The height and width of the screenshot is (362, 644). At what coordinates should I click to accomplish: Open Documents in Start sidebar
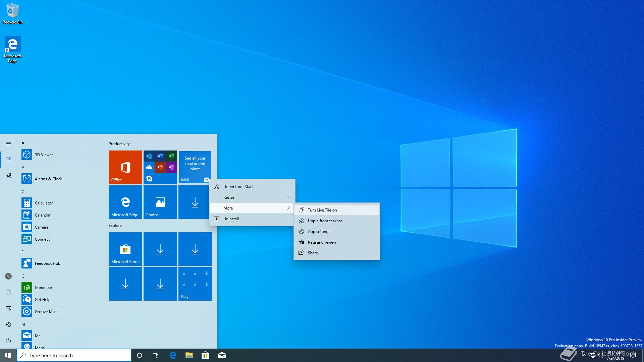(x=8, y=292)
